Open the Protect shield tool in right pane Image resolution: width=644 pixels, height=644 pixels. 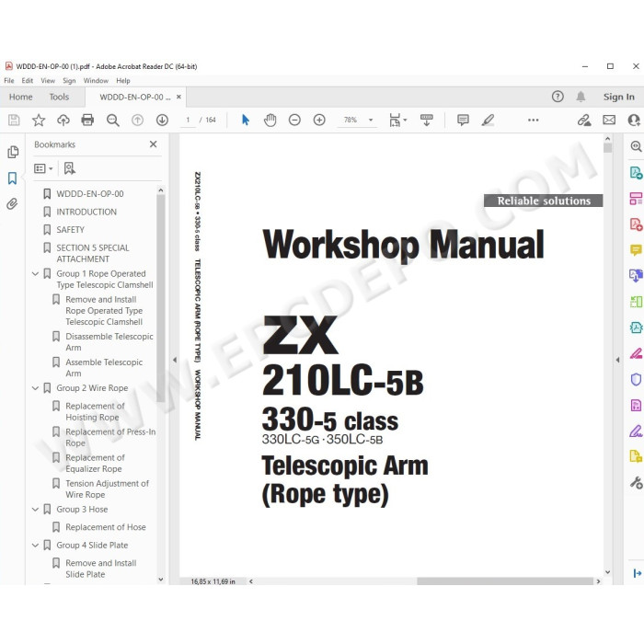coord(636,379)
